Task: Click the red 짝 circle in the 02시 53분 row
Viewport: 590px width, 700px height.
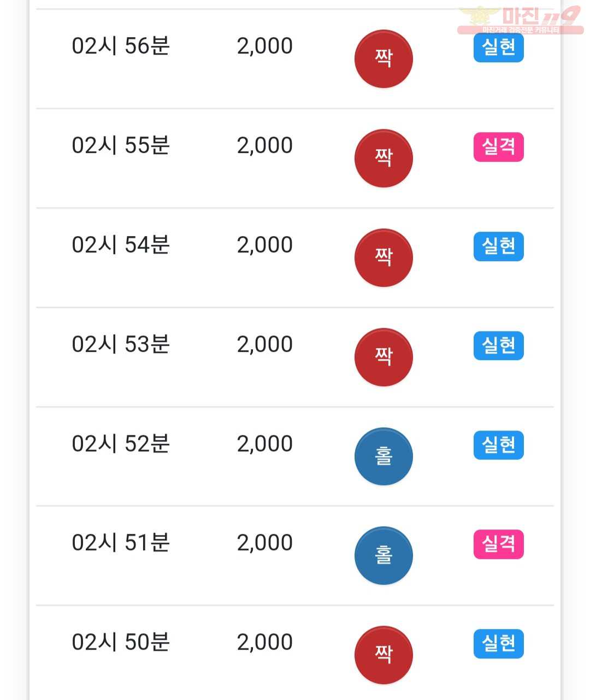Action: tap(383, 357)
